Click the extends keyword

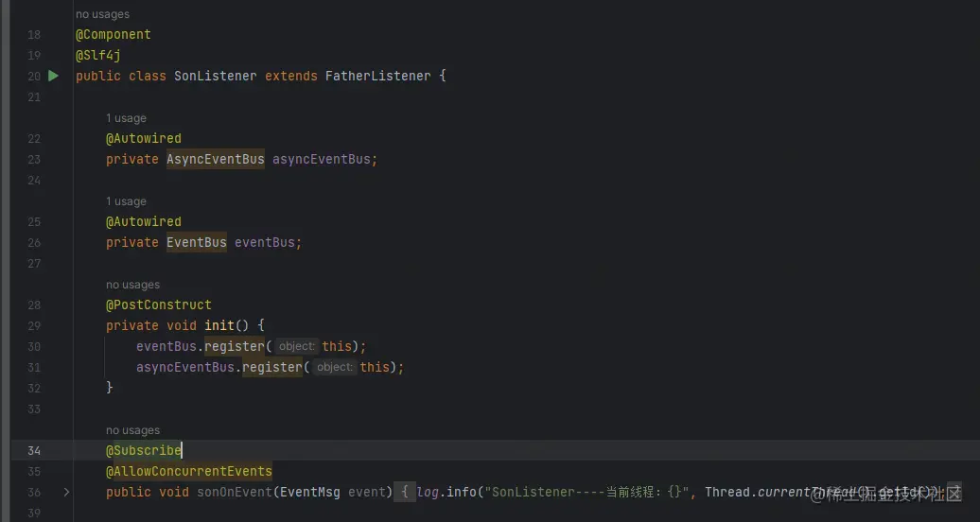[290, 76]
